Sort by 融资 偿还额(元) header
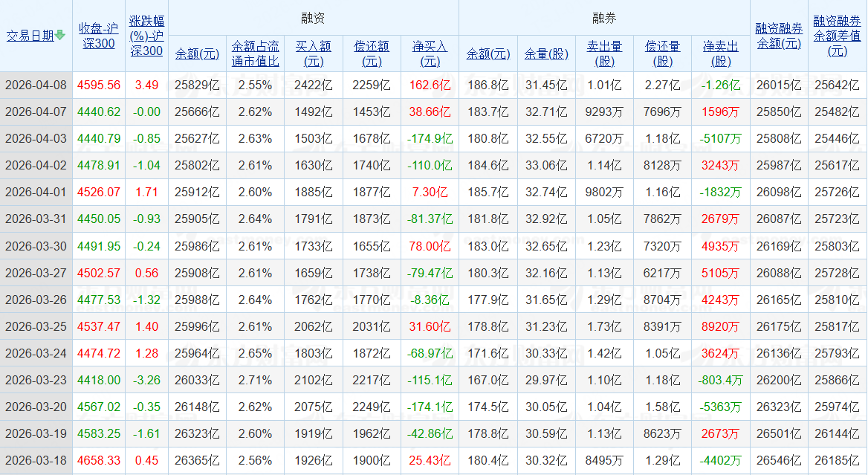868x475 pixels. coord(372,54)
